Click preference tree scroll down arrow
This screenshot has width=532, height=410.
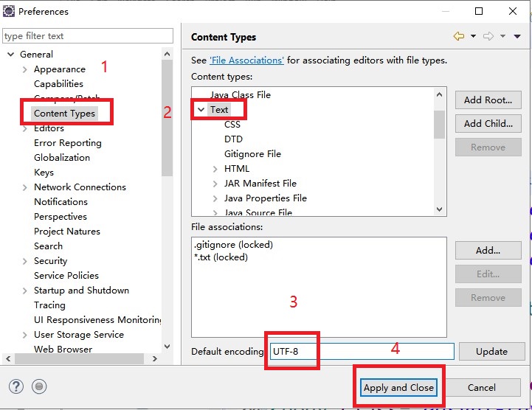pyautogui.click(x=167, y=347)
